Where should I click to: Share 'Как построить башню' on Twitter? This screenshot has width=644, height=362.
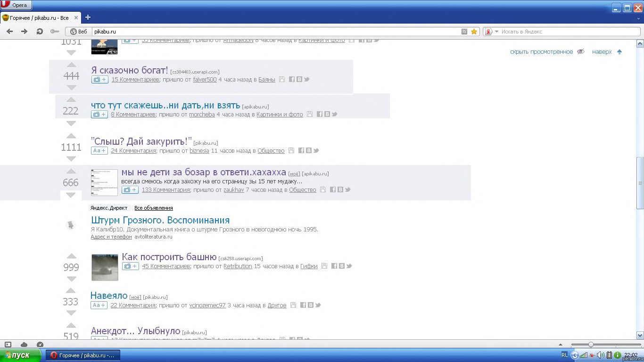pyautogui.click(x=349, y=266)
